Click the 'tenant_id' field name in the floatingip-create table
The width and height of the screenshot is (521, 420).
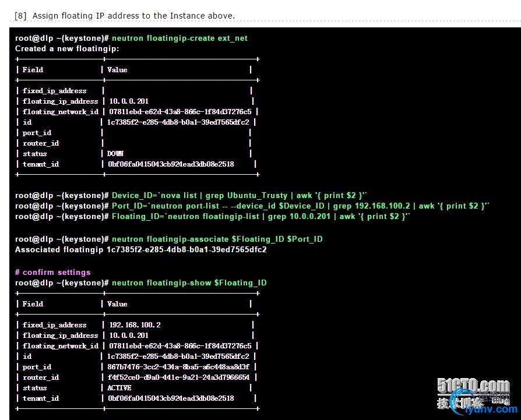pos(41,164)
